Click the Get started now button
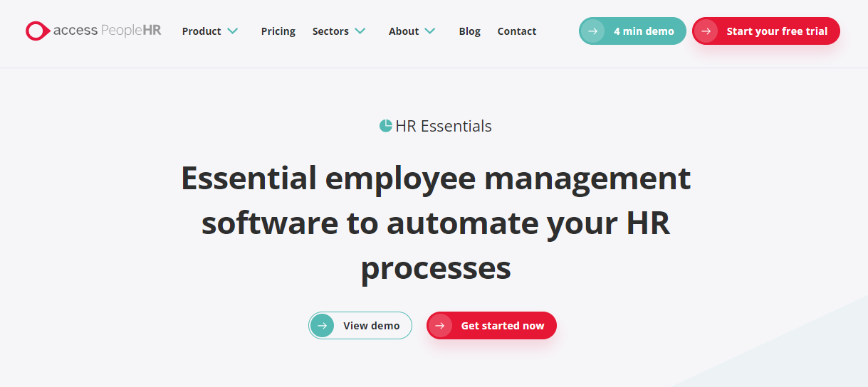 tap(491, 326)
